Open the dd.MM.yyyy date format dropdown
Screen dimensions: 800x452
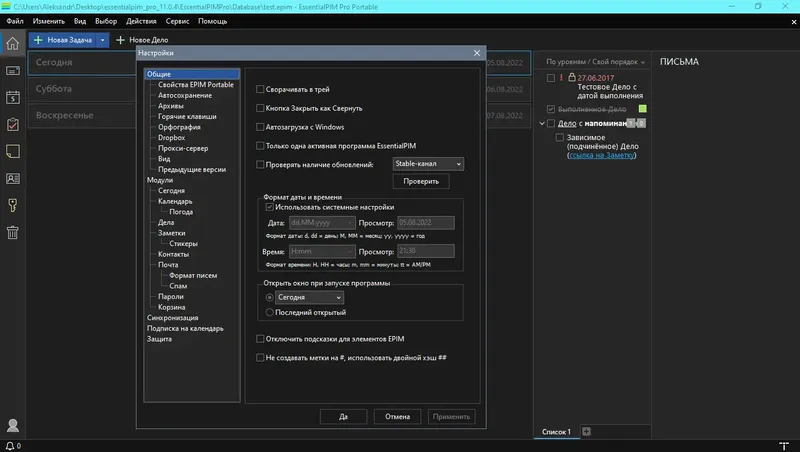pos(322,222)
